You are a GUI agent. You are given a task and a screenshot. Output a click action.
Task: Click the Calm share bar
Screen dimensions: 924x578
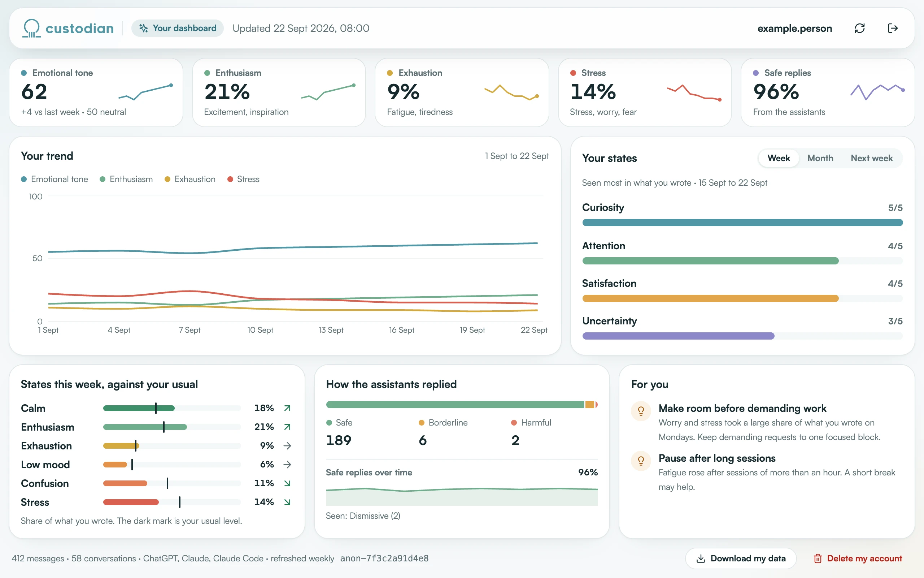[x=172, y=408]
